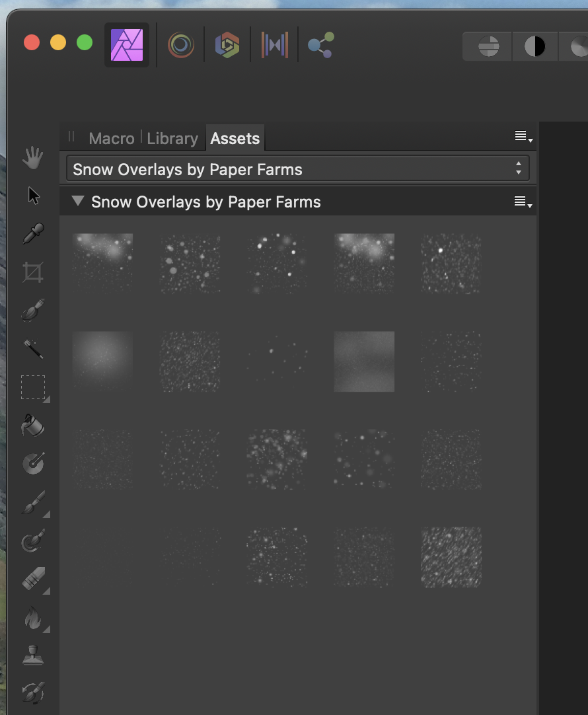The width and height of the screenshot is (588, 715).
Task: Select the flat grey grain overlay thumbnail
Action: [x=364, y=361]
